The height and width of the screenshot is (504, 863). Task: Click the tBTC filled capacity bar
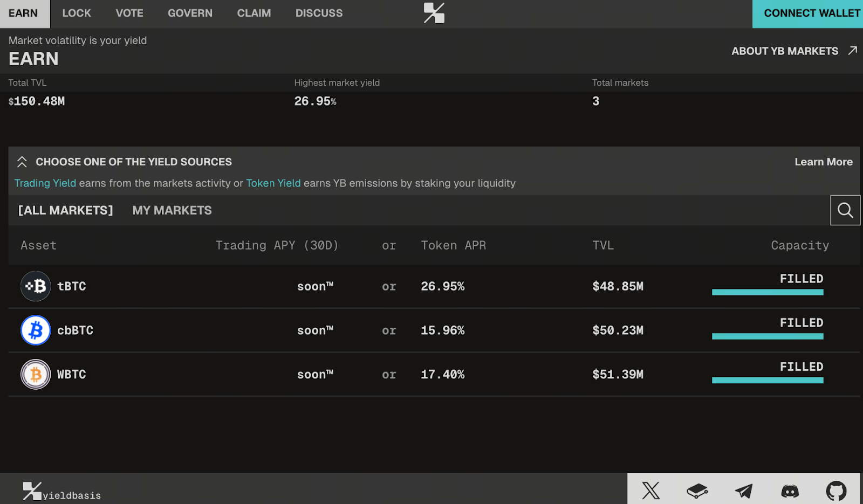click(767, 292)
